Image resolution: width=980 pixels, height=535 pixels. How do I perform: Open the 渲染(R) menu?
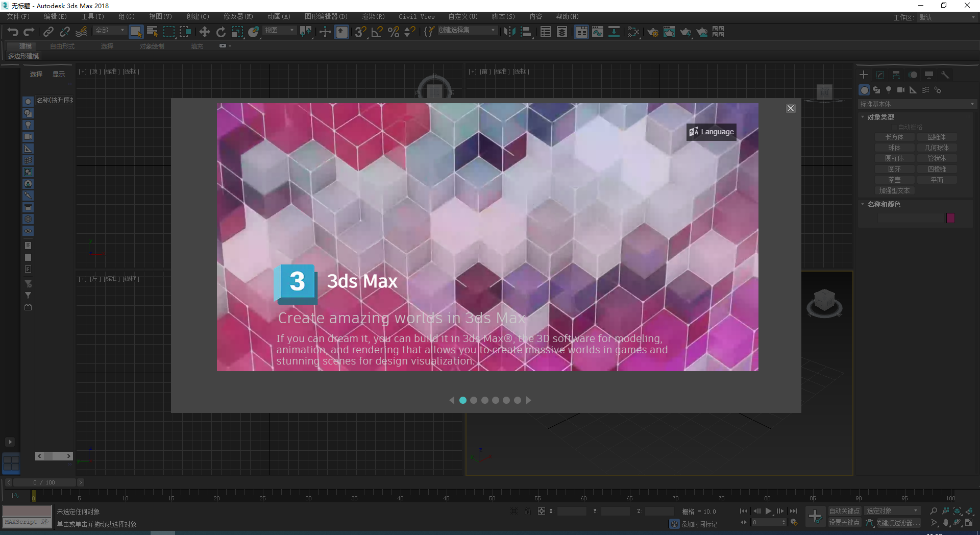tap(373, 16)
